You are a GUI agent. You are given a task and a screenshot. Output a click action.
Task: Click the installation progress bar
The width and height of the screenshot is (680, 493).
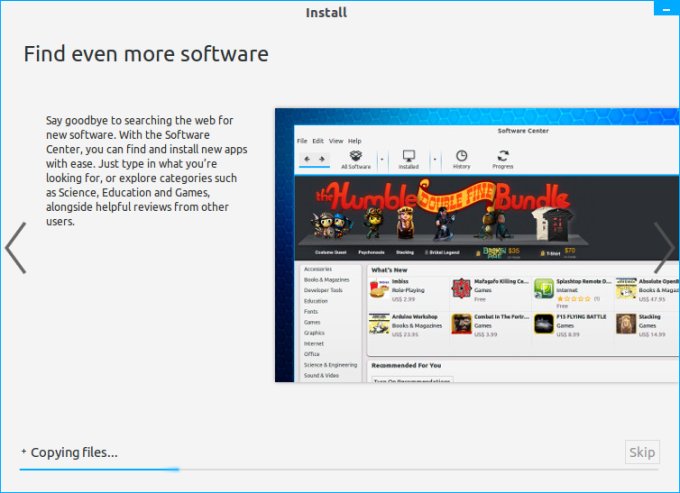coord(320,468)
